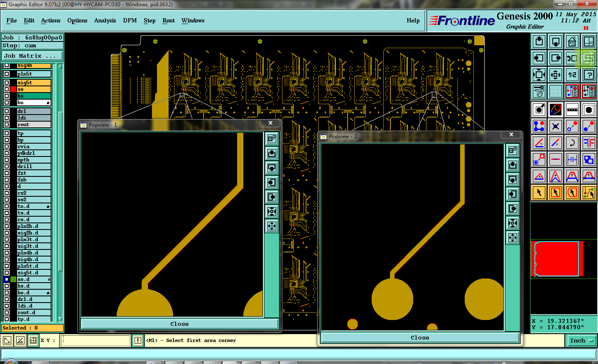Select the bo layer name
This screenshot has height=364, width=598.
tap(34, 103)
